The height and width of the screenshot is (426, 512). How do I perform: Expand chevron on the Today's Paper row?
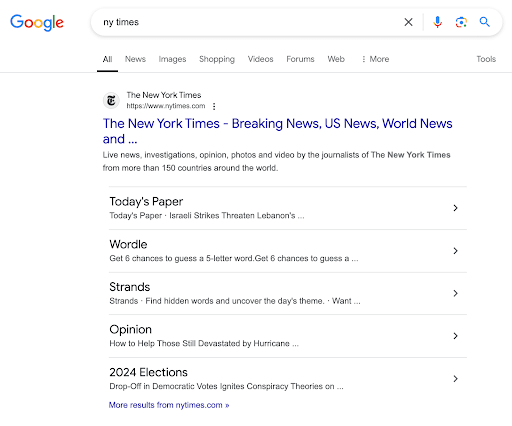[455, 208]
